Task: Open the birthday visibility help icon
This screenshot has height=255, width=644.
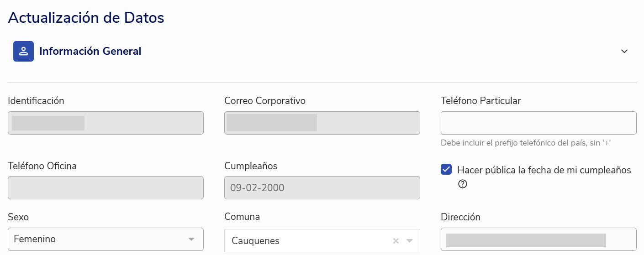Action: pos(463,184)
